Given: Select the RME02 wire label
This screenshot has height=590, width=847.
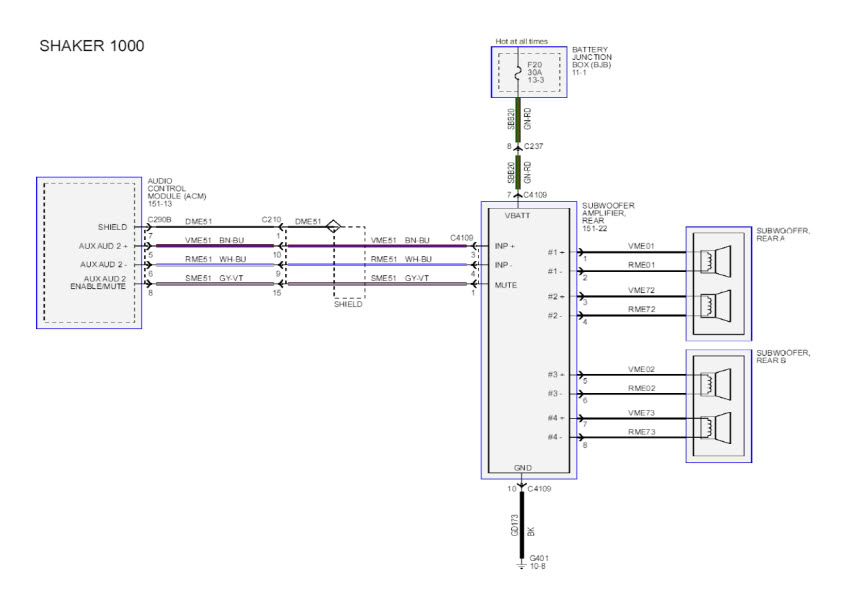Looking at the screenshot, I should (641, 388).
